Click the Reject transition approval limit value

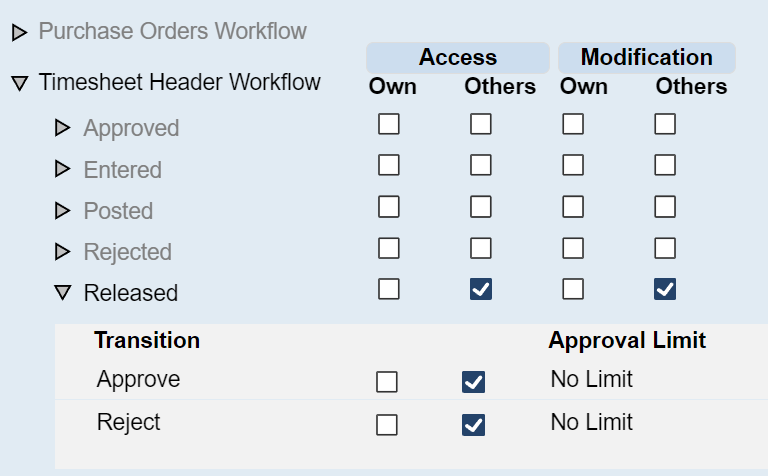pyautogui.click(x=591, y=422)
